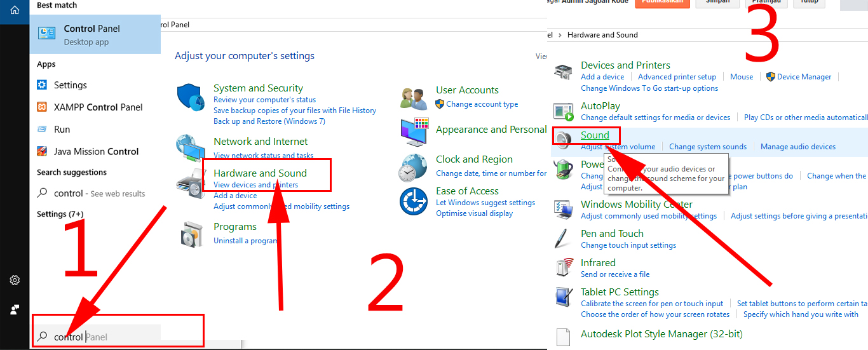Click 'Manage audio devices'
The height and width of the screenshot is (350, 868).
pos(798,147)
